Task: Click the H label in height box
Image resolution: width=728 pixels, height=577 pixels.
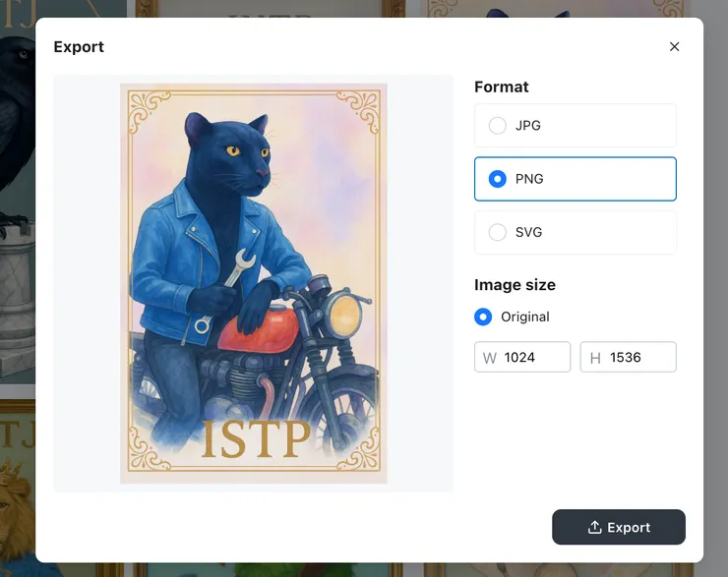Action: [x=595, y=359]
